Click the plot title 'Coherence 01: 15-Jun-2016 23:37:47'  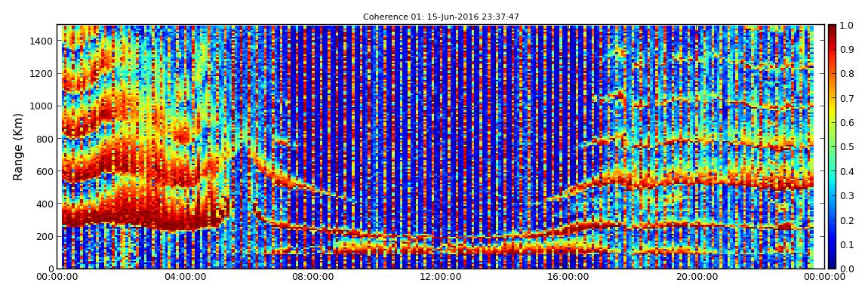(441, 17)
